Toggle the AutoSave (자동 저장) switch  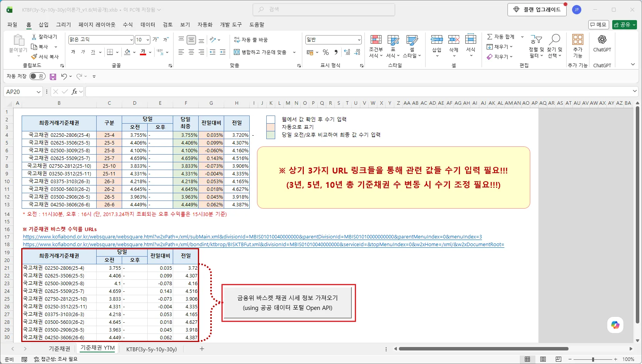coord(37,77)
